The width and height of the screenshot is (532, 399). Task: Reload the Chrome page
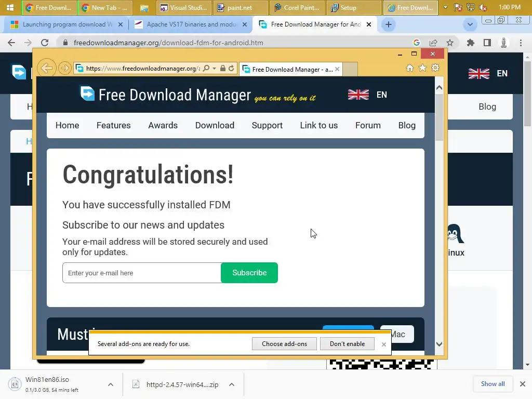(45, 43)
